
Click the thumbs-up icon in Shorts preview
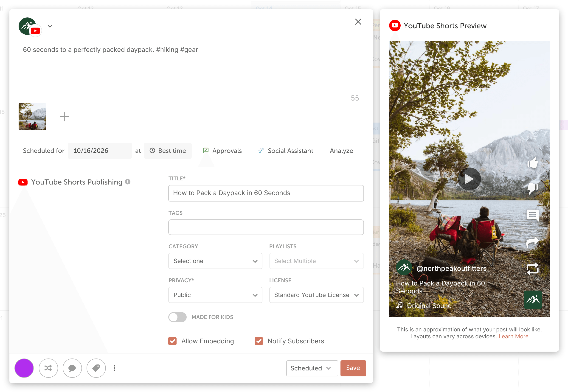pos(532,162)
